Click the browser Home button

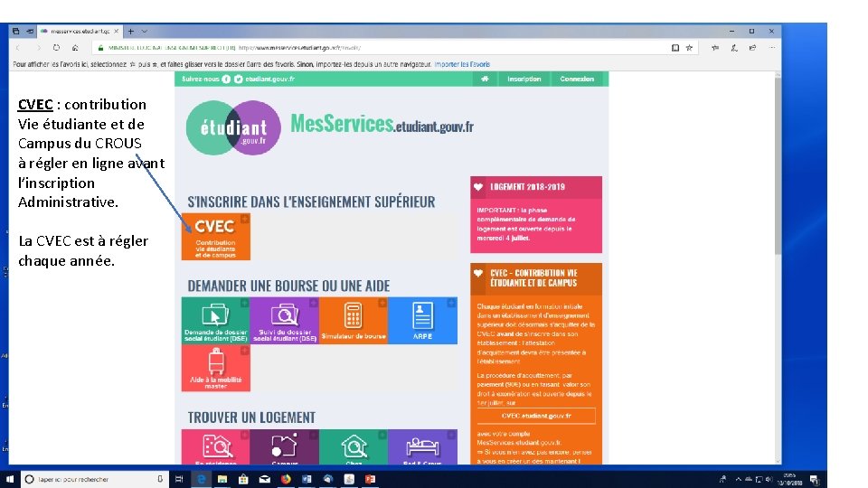tap(75, 48)
